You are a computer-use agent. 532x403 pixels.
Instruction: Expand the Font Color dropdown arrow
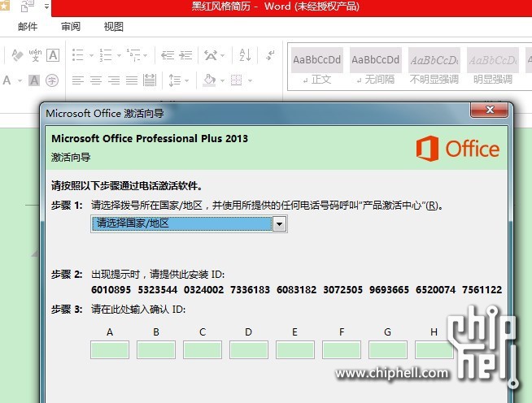pyautogui.click(x=20, y=80)
